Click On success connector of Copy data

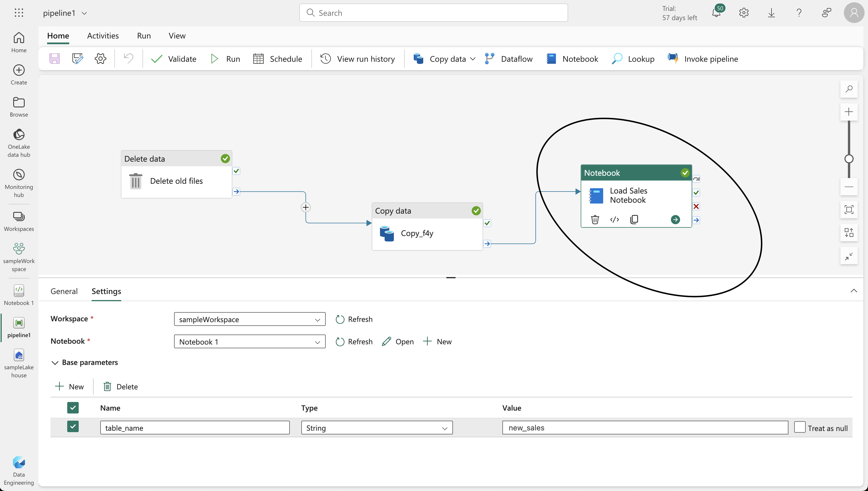(x=487, y=223)
